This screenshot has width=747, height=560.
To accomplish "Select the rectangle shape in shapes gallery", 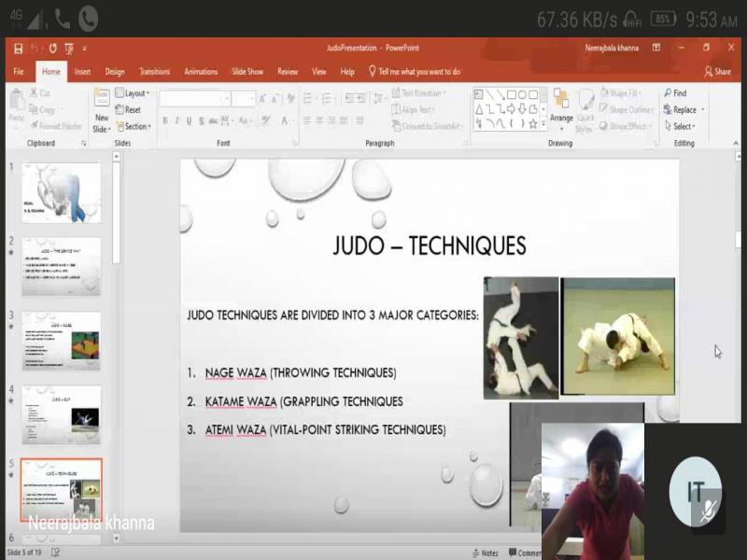I will coord(520,94).
